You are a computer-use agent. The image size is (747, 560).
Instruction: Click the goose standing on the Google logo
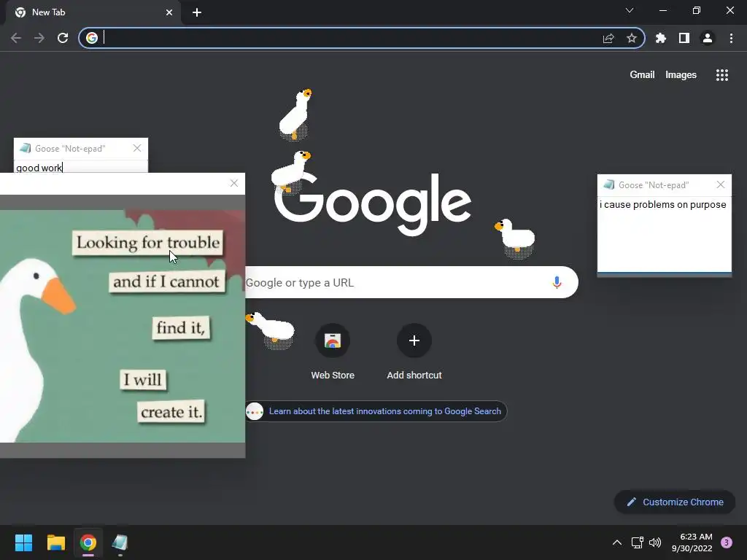pos(290,171)
